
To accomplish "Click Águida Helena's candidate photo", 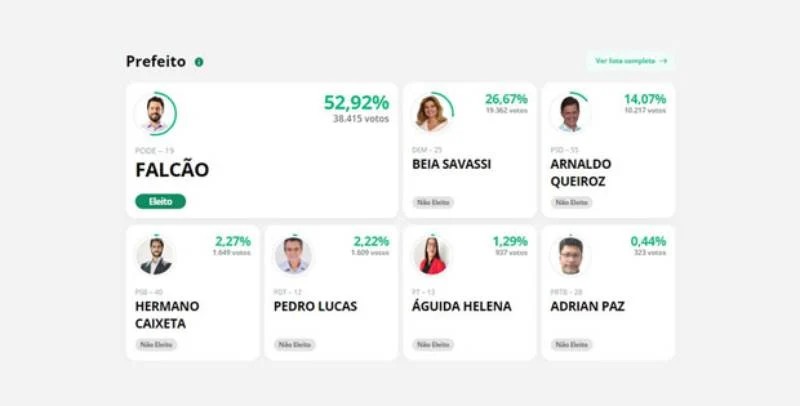I will click(432, 256).
